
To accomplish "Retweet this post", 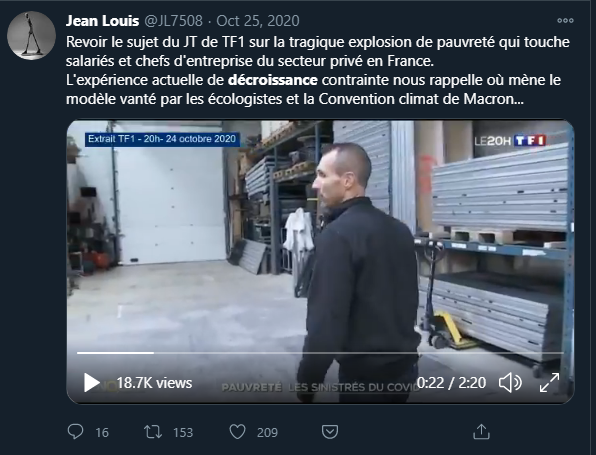I will click(153, 432).
